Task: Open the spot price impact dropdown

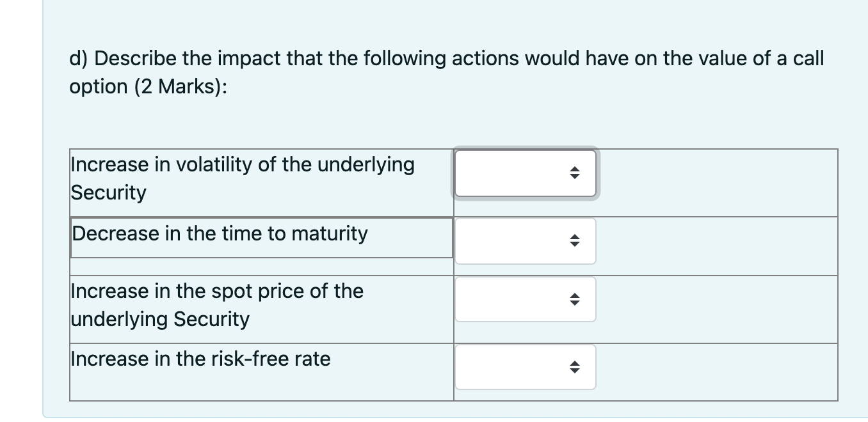Action: pos(525,299)
